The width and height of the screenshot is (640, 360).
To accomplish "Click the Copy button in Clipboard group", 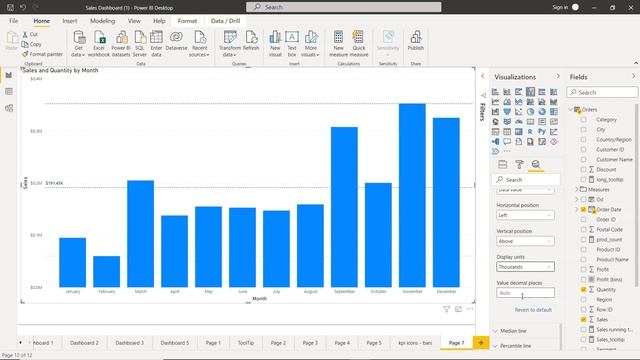I will tap(32, 44).
